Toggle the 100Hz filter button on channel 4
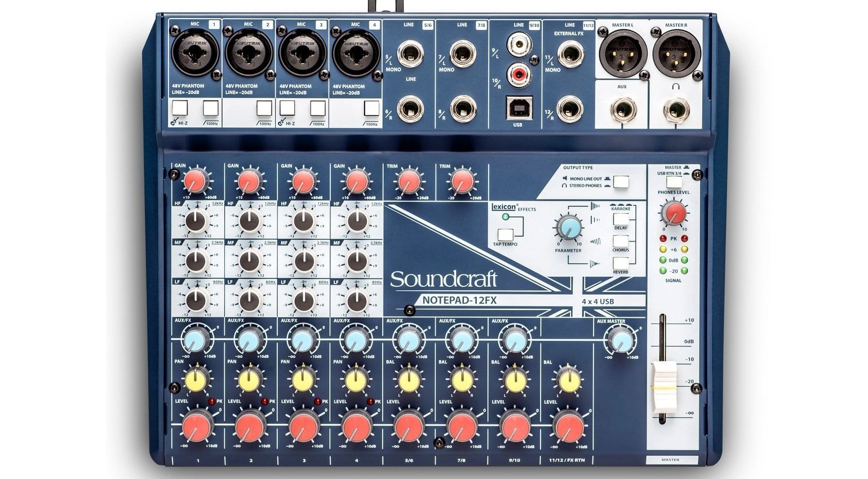The width and height of the screenshot is (868, 479). (x=371, y=108)
